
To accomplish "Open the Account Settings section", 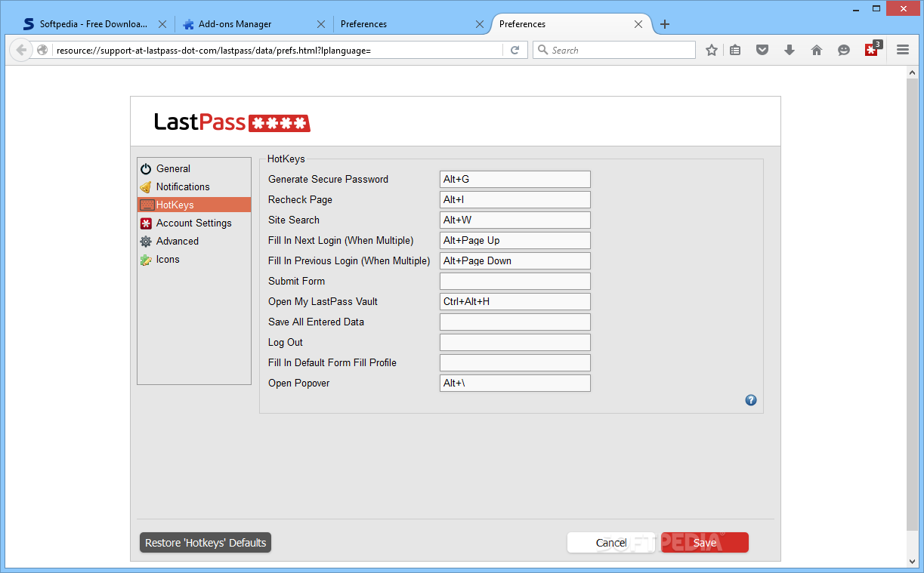I will (194, 223).
